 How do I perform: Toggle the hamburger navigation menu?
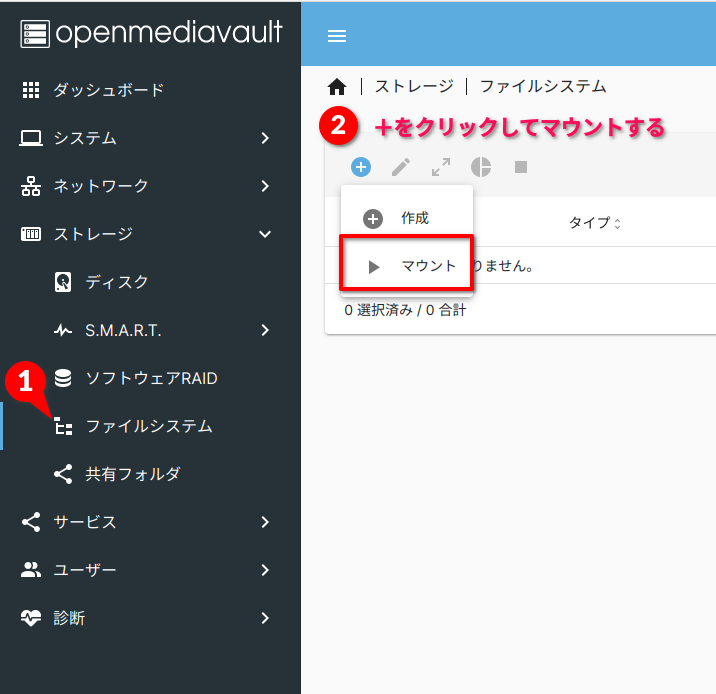tap(337, 36)
